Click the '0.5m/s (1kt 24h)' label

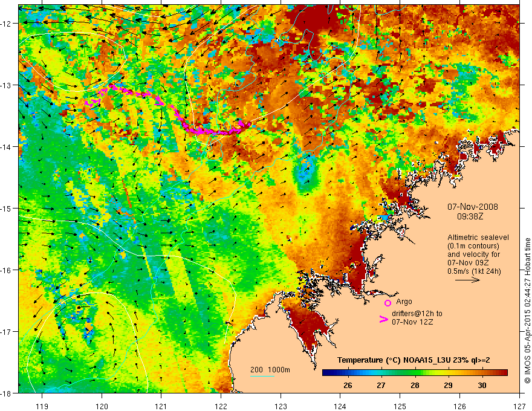click(x=474, y=271)
